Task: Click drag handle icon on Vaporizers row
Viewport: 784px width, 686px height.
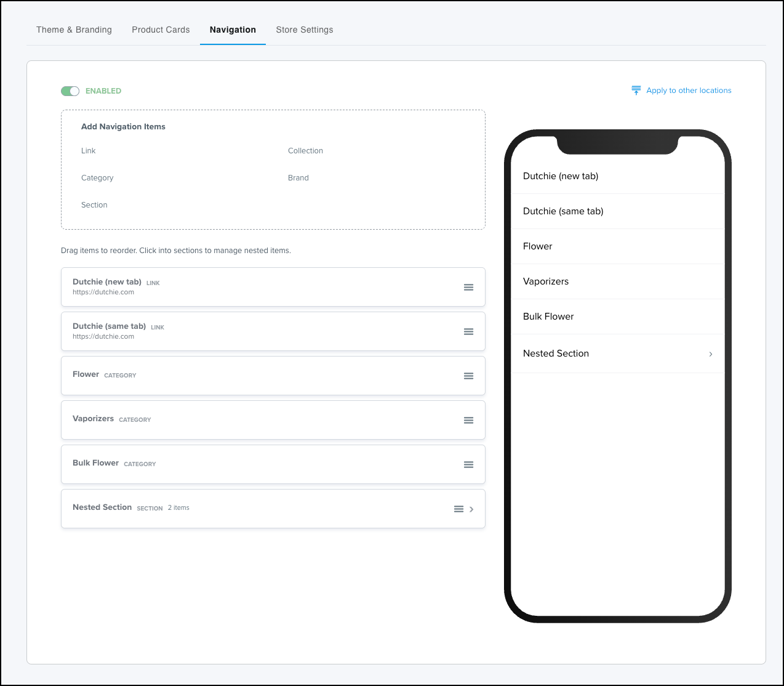Action: point(468,420)
